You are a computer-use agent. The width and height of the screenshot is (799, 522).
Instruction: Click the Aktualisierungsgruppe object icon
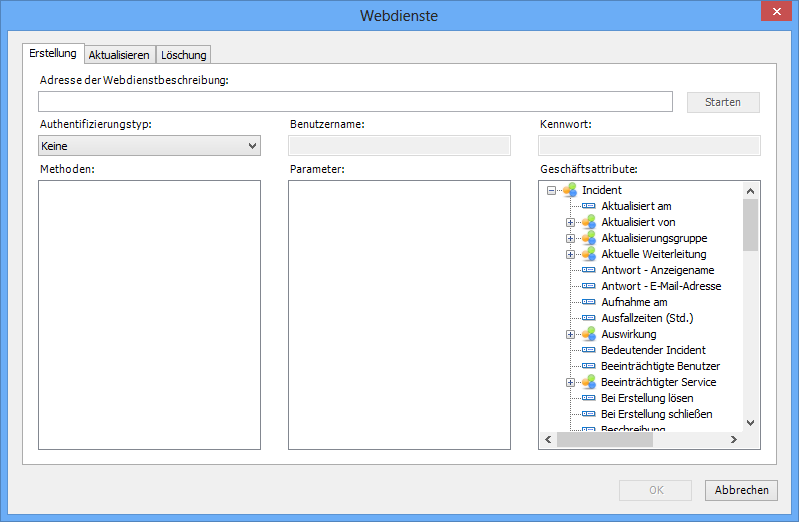[x=589, y=238]
